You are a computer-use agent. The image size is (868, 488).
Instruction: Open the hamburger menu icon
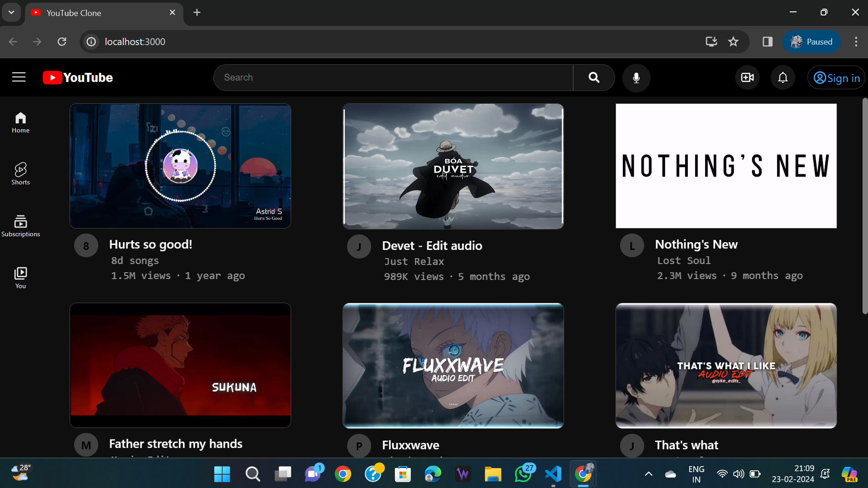[x=19, y=77]
